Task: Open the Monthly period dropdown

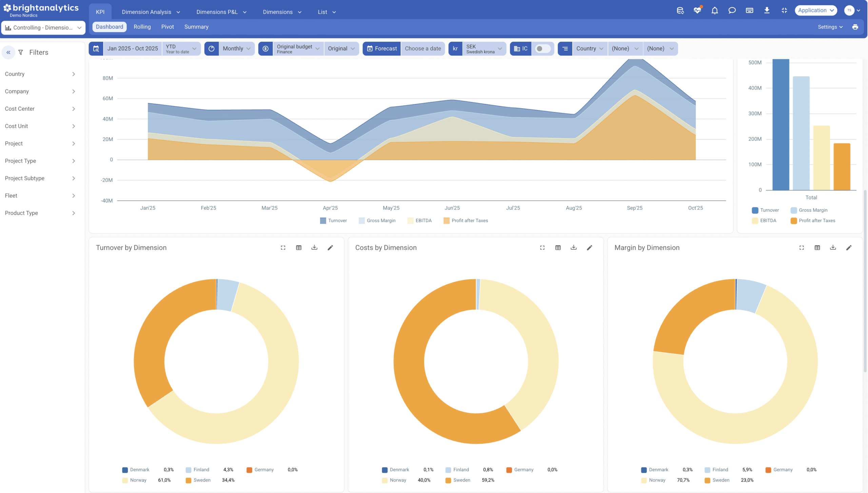Action: click(x=236, y=48)
